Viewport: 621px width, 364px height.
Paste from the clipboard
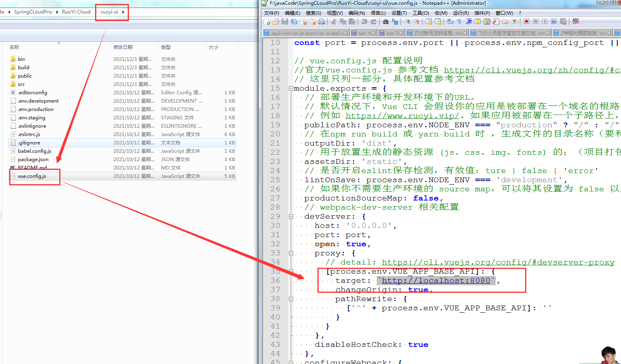coord(352,21)
